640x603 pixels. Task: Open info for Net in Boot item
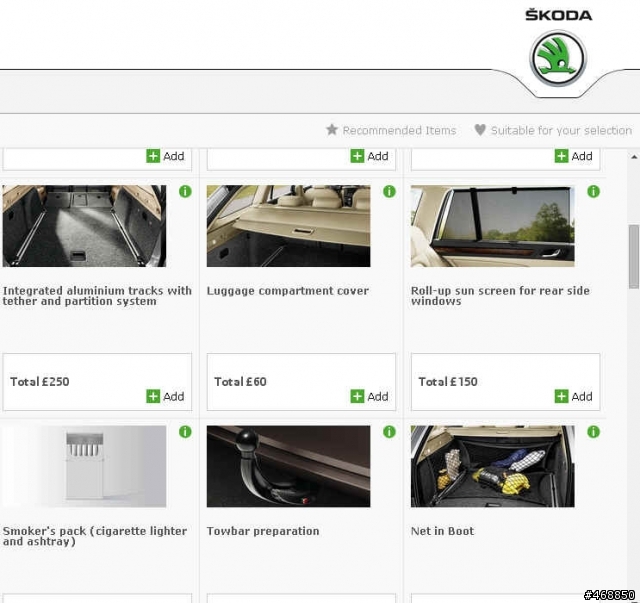pyautogui.click(x=593, y=432)
